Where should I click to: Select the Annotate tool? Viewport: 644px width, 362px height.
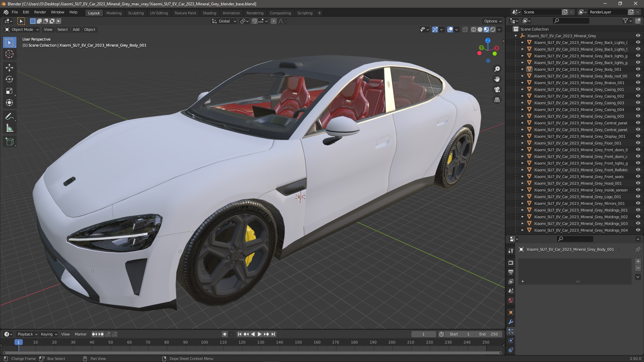pyautogui.click(x=9, y=116)
